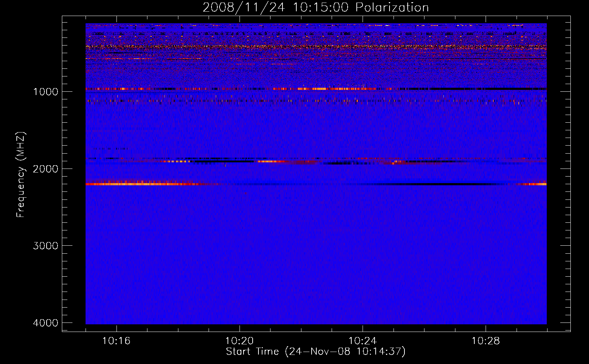Viewport: 589px width, 364px height.
Task: Click the 'Start Time (24-Nov-08 10:14:37)' axis label
Action: coord(316,352)
